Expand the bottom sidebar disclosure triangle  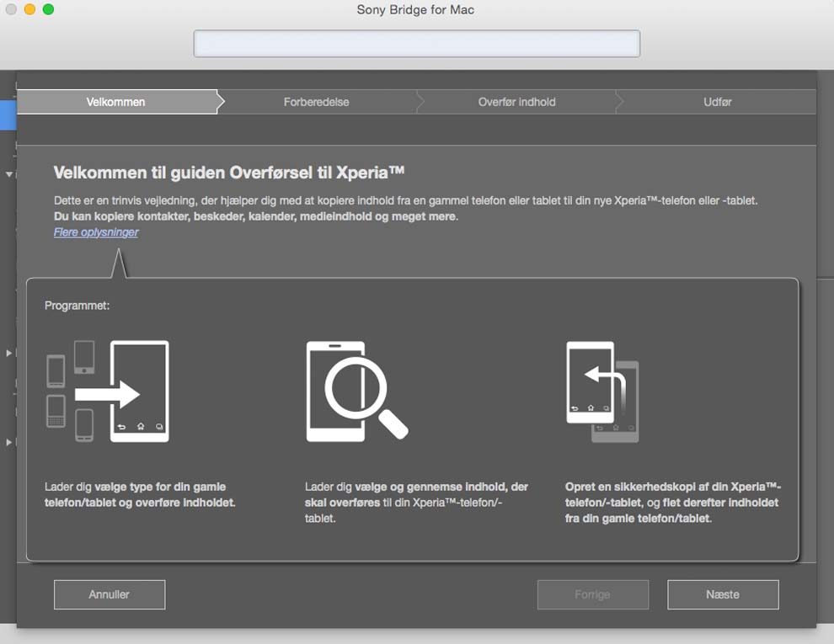pos(9,442)
